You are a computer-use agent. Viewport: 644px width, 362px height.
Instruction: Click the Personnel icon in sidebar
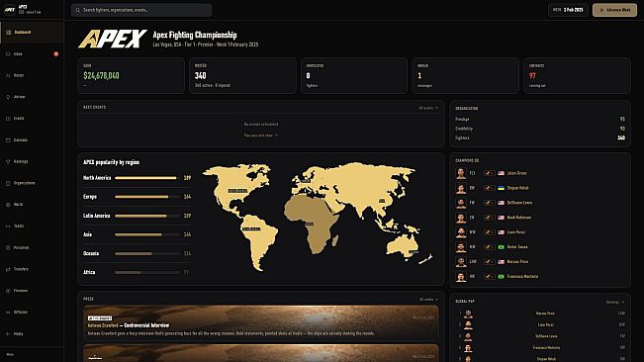pos(8,247)
